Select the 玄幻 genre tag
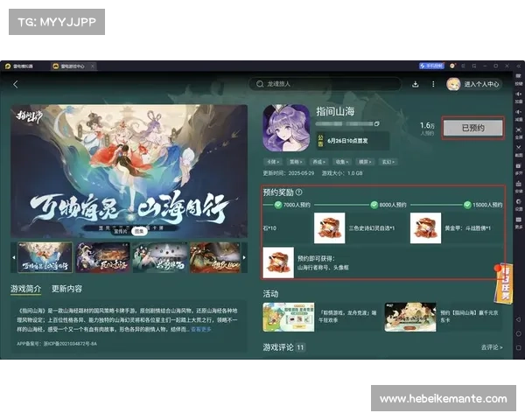 (x=388, y=162)
